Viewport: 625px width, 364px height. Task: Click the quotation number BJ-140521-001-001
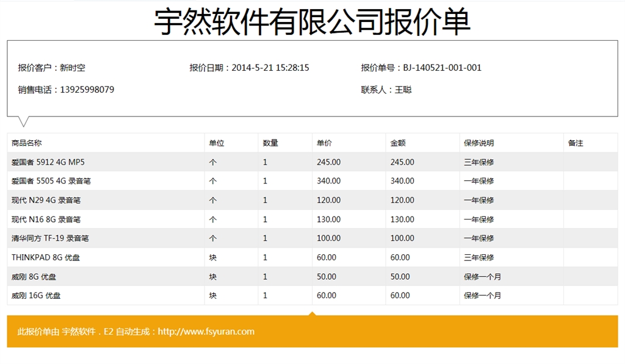[442, 68]
